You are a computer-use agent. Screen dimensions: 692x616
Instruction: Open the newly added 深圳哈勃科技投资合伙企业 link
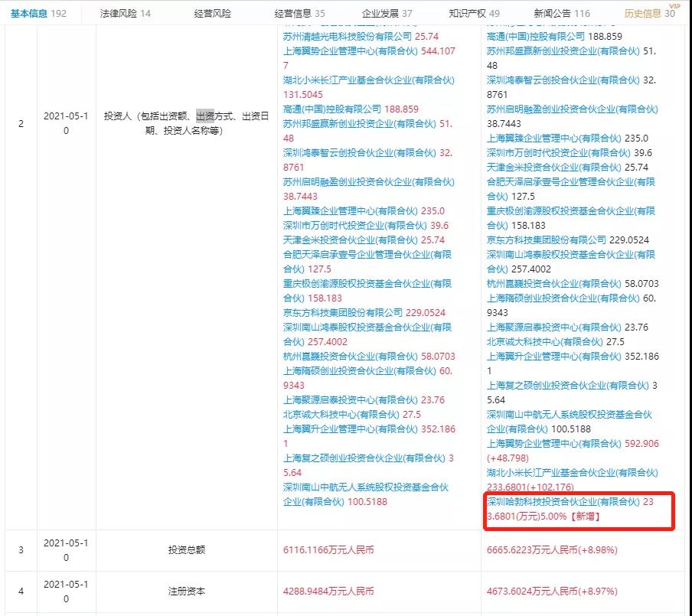coord(563,502)
